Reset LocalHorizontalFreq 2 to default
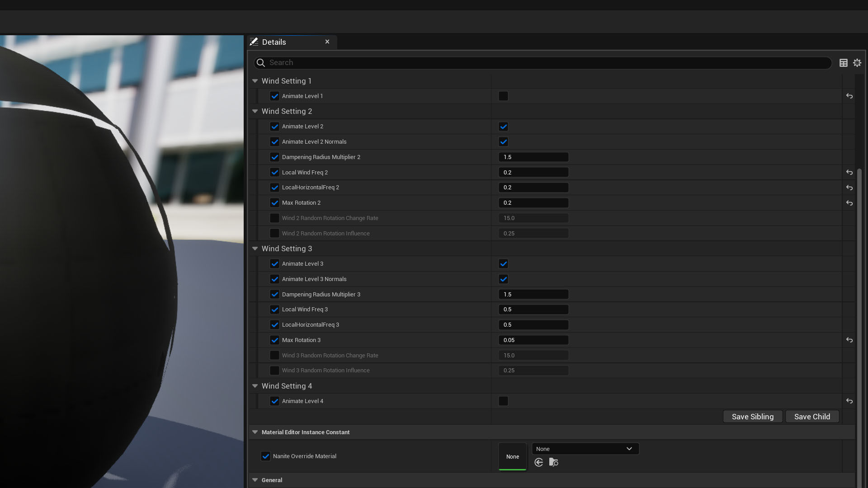This screenshot has height=488, width=868. pos(849,188)
